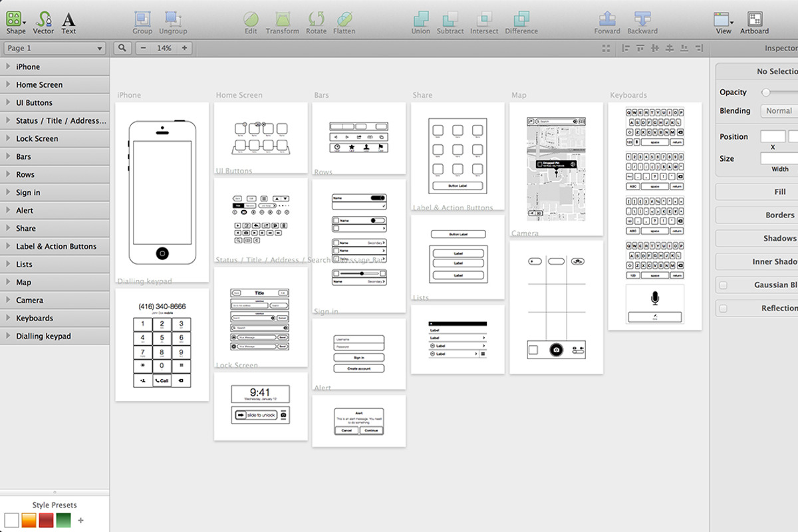Click the grid distribute icon
Image resolution: width=798 pixels, height=532 pixels.
pyautogui.click(x=606, y=48)
